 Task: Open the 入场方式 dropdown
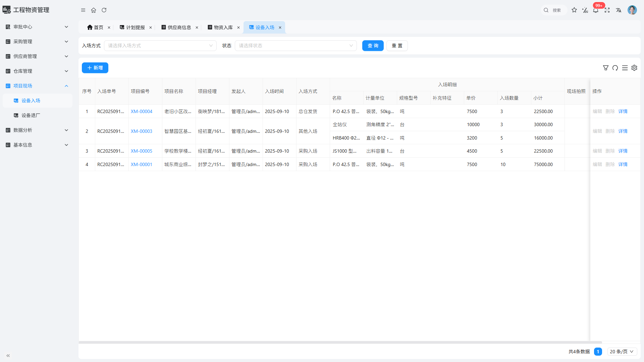coord(160,46)
